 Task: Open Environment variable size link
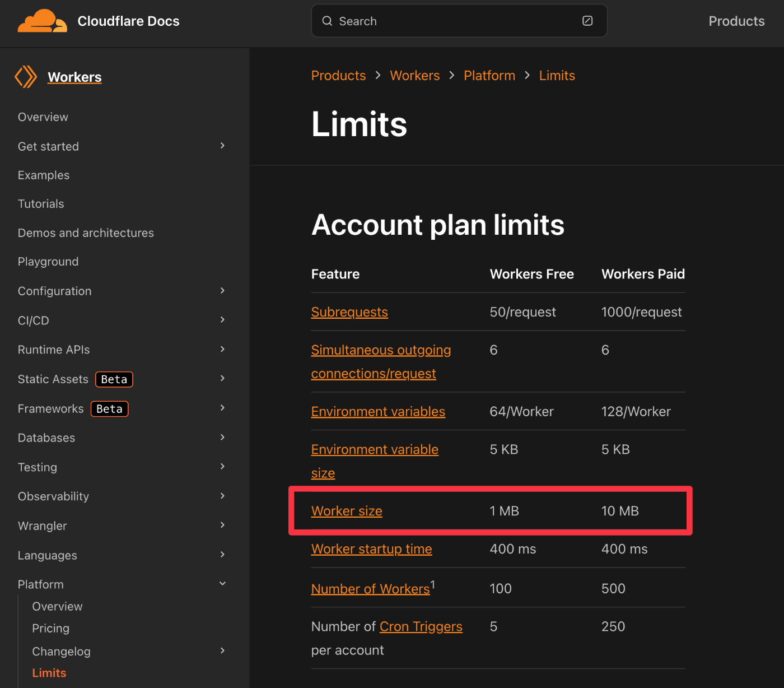(x=375, y=461)
